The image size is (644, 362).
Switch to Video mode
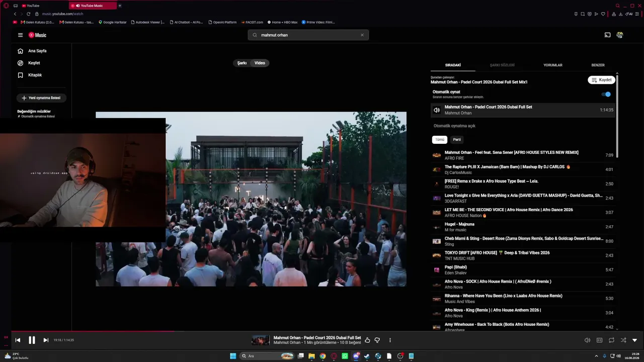[x=260, y=63]
